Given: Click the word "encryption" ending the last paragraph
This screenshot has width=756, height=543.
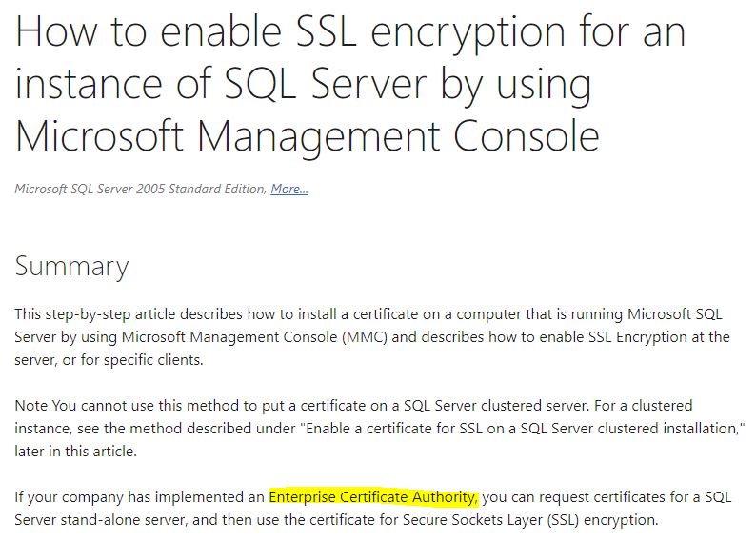Looking at the screenshot, I should (x=624, y=520).
